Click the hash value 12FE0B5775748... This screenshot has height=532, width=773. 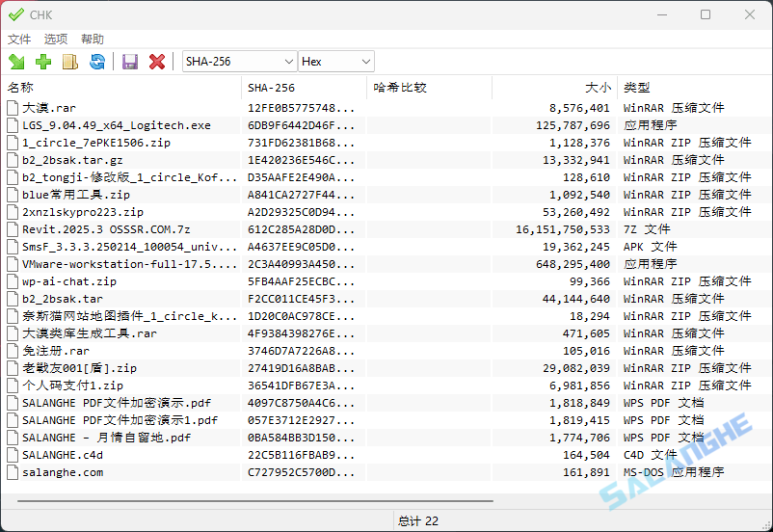pos(301,108)
